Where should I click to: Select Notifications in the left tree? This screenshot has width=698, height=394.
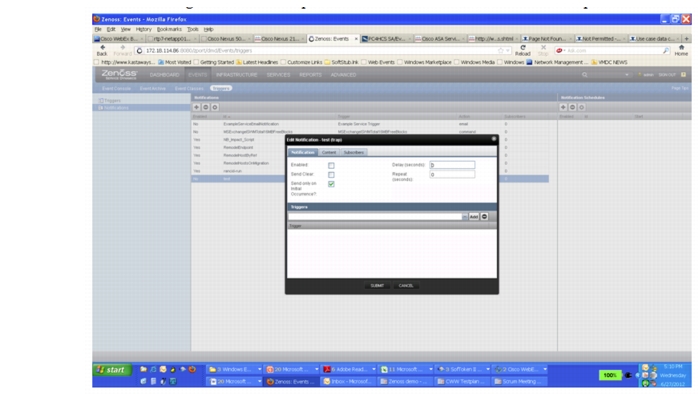[116, 108]
